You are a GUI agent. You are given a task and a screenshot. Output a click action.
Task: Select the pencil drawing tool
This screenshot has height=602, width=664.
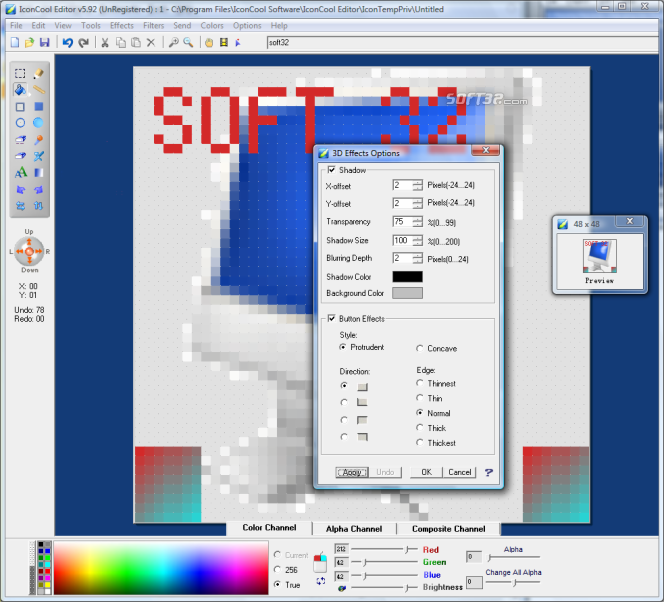pyautogui.click(x=38, y=74)
